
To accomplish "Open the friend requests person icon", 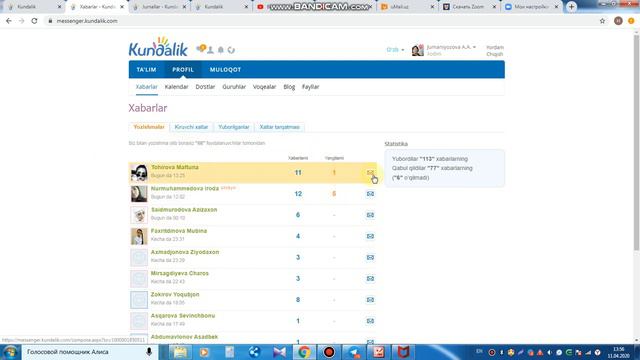I will tap(210, 50).
